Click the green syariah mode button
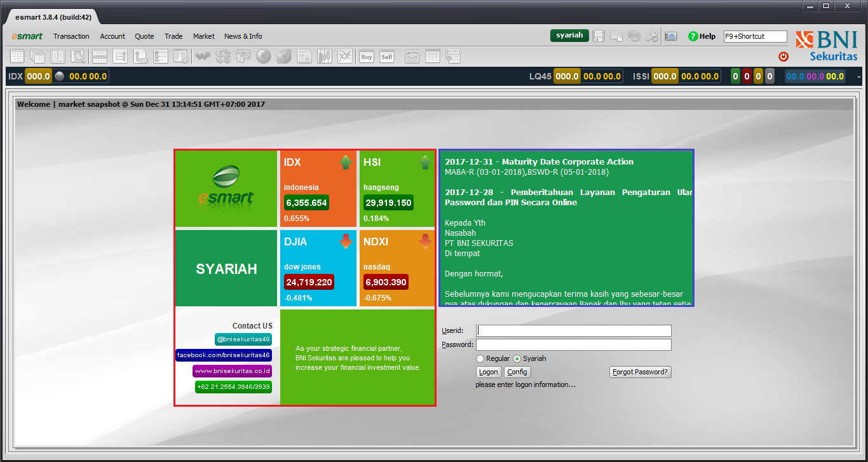This screenshot has width=868, height=462. (x=569, y=36)
